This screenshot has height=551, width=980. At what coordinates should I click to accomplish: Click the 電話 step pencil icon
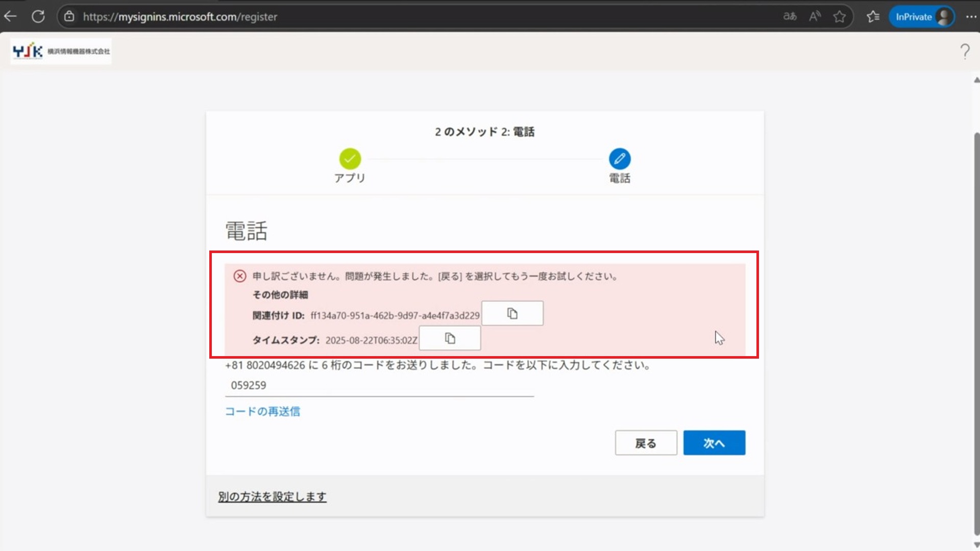(619, 159)
